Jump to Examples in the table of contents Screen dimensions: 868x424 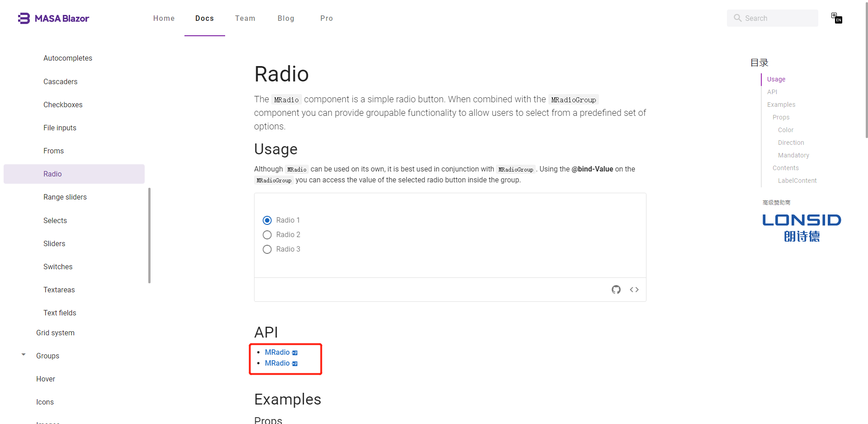tap(781, 105)
